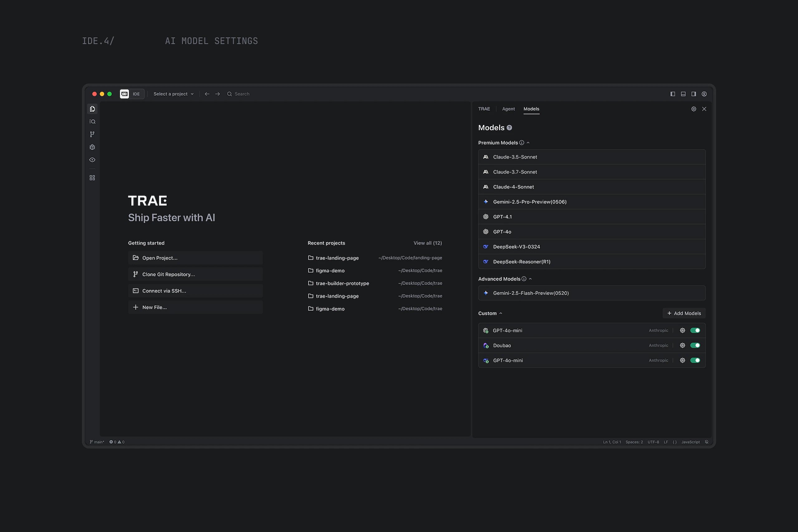Open the file Explorer in the sidebar
Image resolution: width=798 pixels, height=532 pixels.
(92, 109)
